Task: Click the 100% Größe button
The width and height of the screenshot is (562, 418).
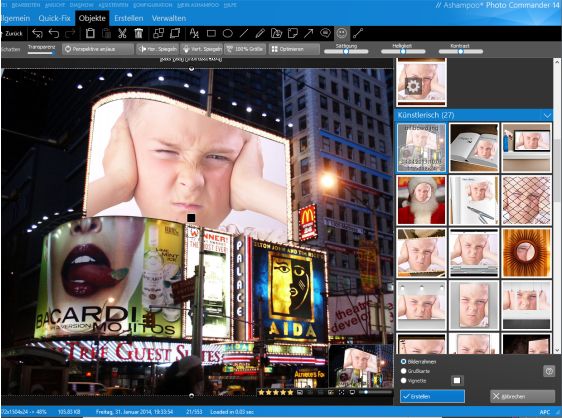Action: click(245, 49)
